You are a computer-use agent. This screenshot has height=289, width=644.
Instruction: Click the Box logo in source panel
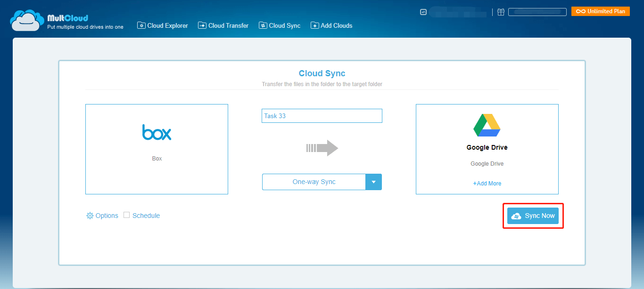[157, 132]
